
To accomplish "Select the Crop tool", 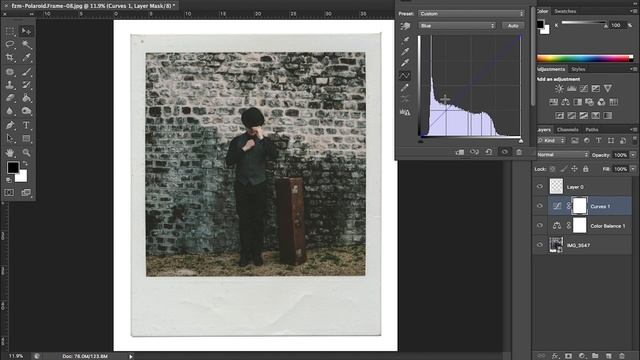I will [x=10, y=58].
